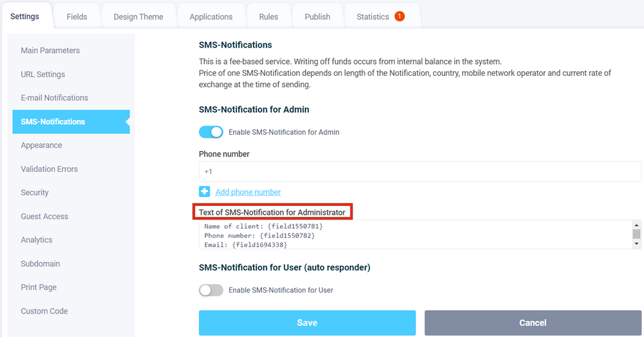Click the Save button
The width and height of the screenshot is (644, 337).
307,323
